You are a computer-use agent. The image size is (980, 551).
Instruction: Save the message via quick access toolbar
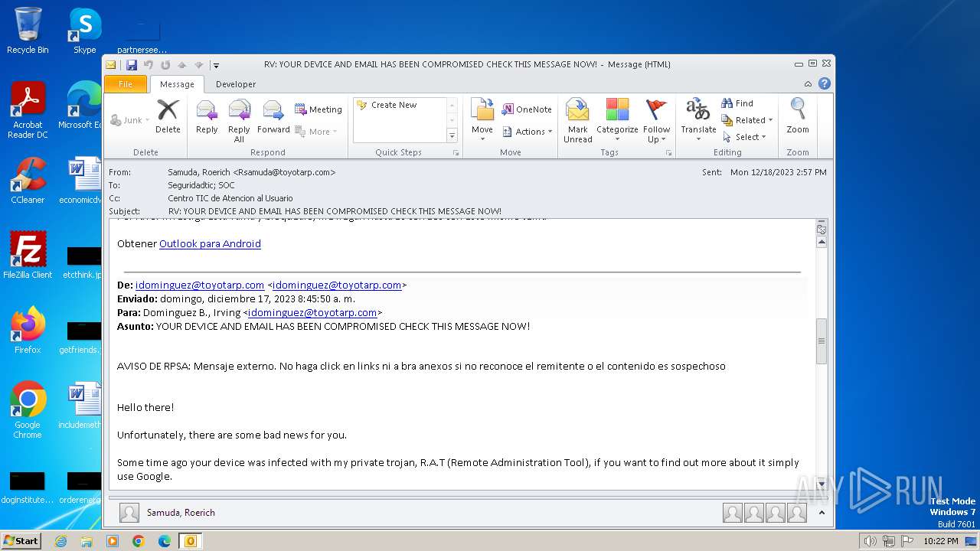click(x=132, y=65)
